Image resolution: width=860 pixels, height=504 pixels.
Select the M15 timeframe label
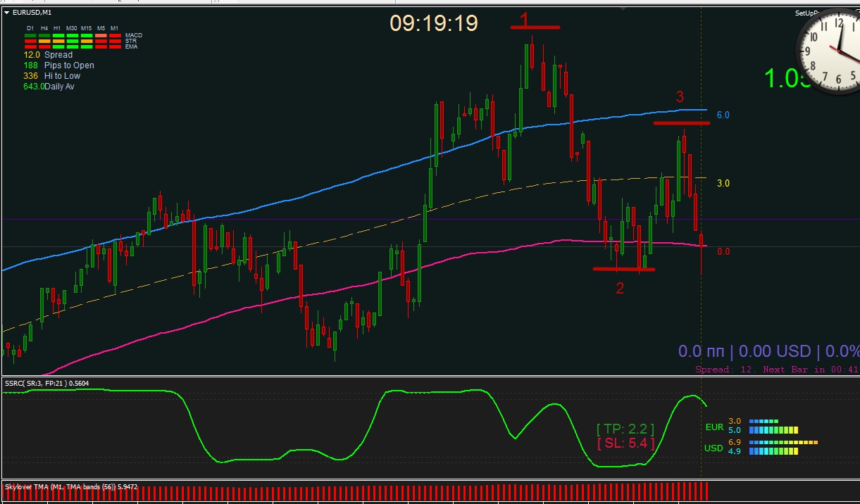tap(87, 28)
